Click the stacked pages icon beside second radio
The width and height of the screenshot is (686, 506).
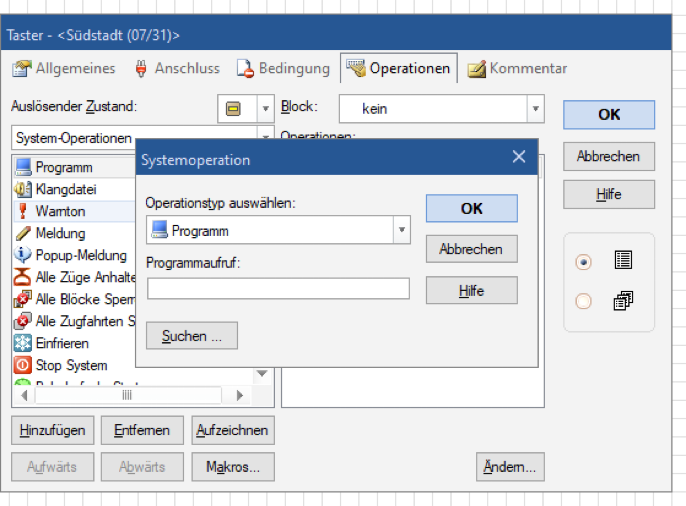623,301
